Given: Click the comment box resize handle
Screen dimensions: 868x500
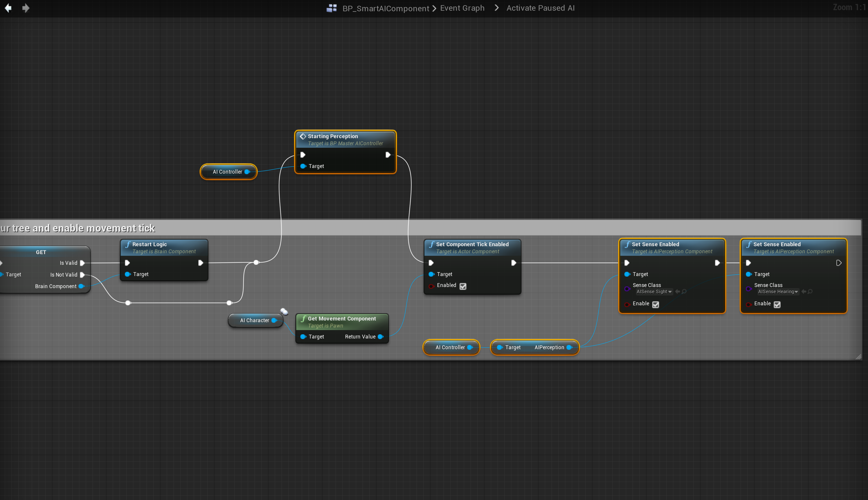Looking at the screenshot, I should pos(858,356).
